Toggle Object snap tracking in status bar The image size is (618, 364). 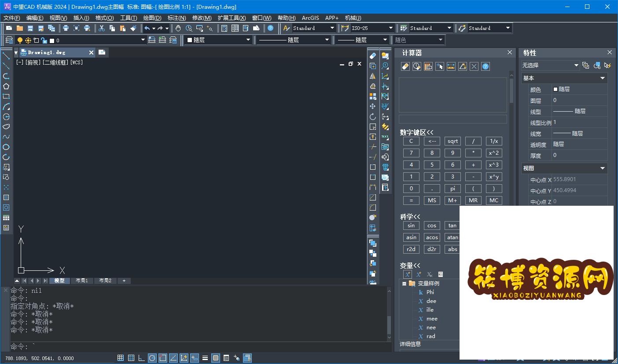pyautogui.click(x=173, y=358)
